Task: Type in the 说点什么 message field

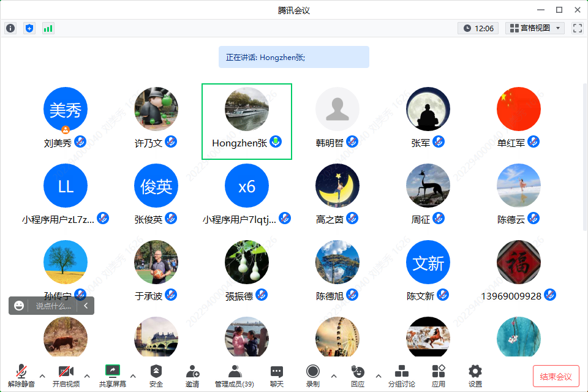Action: 53,306
